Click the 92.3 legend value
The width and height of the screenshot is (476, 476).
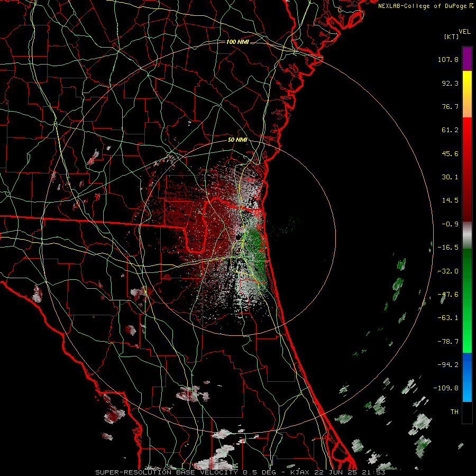pyautogui.click(x=450, y=83)
